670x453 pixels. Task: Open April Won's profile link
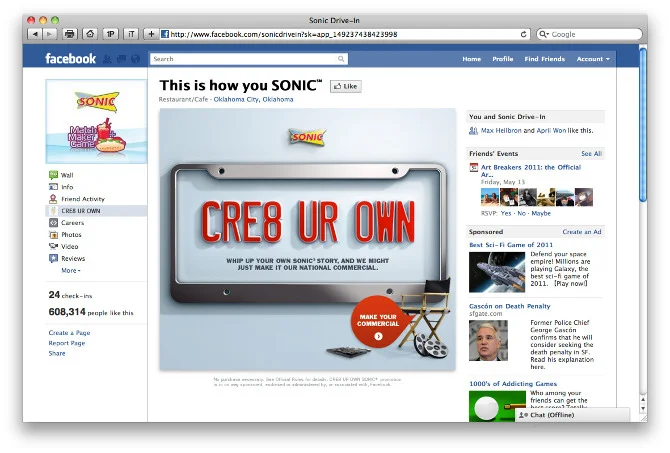point(551,130)
